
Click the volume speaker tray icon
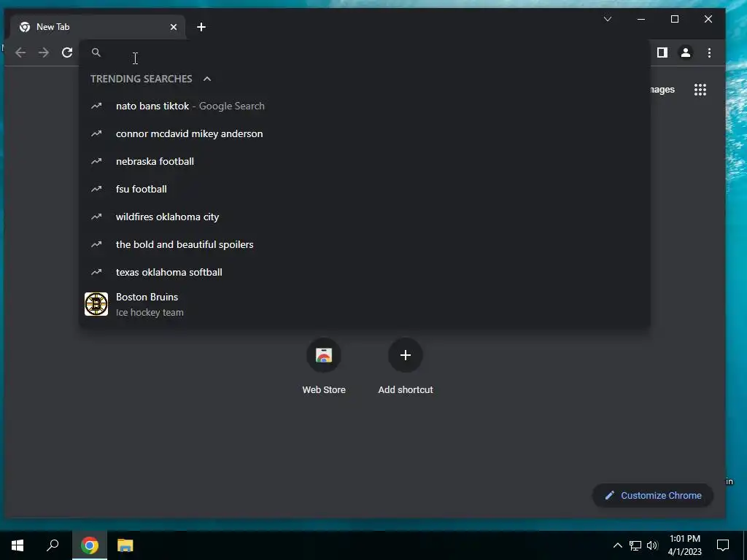pyautogui.click(x=652, y=545)
